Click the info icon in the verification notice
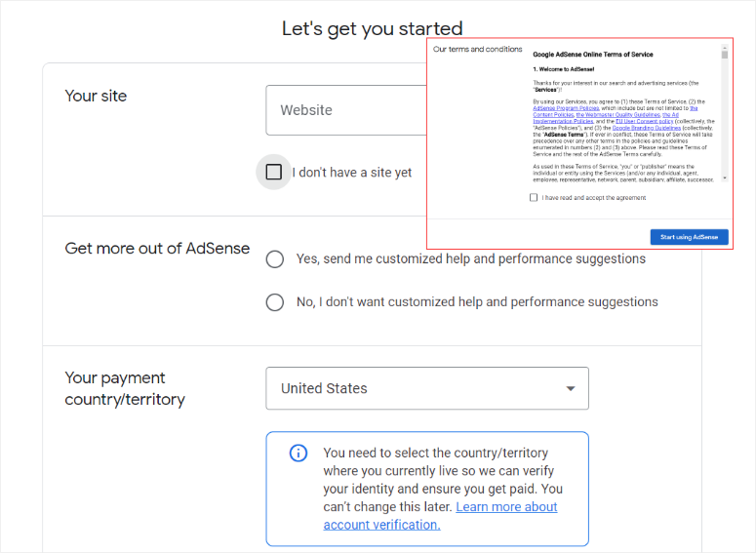The height and width of the screenshot is (553, 756). pos(298,453)
